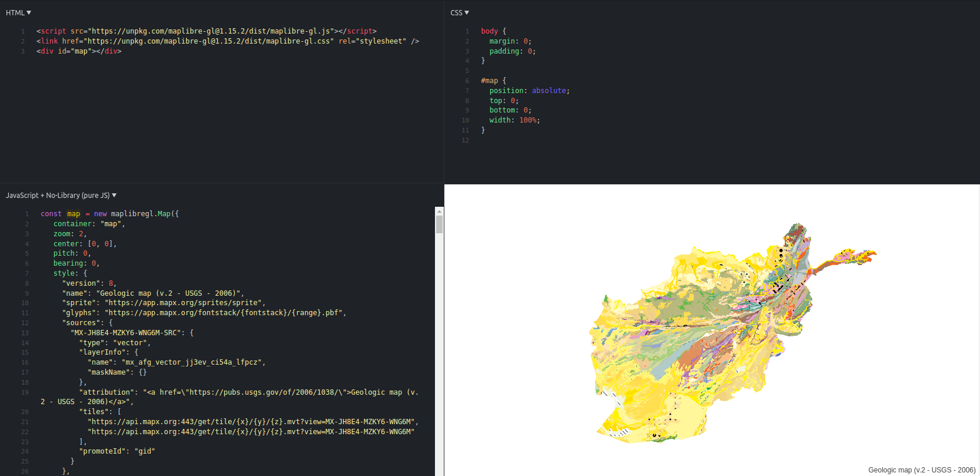Click the 'MX-JH8E4-MZKY6-WNG6M-SRC' source line
This screenshot has height=476, width=980.
[x=132, y=333]
